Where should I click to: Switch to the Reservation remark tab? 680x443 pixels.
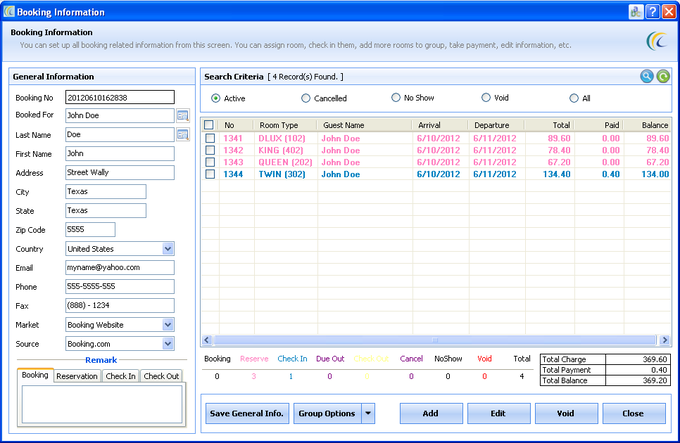tap(77, 376)
